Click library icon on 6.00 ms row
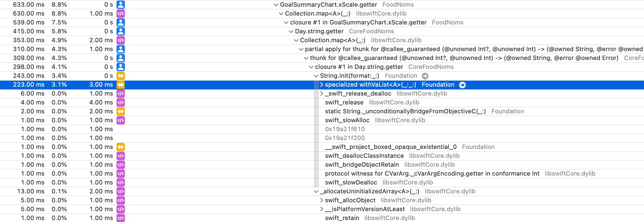The image size is (644, 222). (121, 94)
